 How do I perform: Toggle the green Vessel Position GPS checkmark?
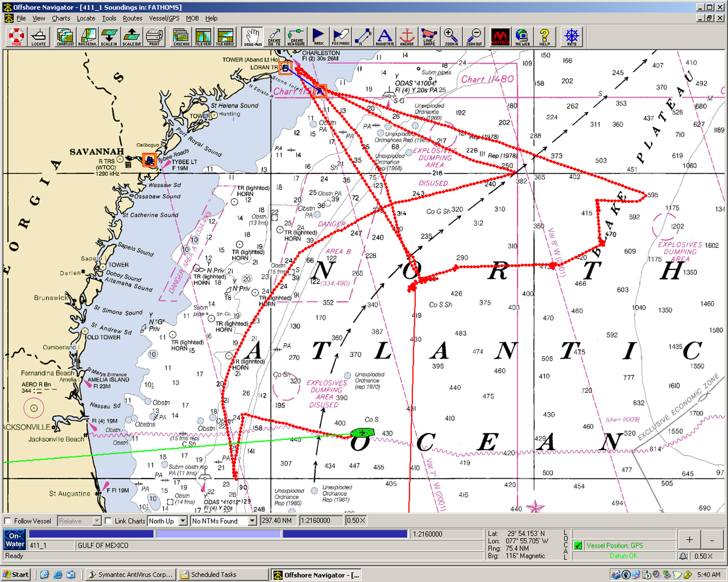[x=578, y=545]
